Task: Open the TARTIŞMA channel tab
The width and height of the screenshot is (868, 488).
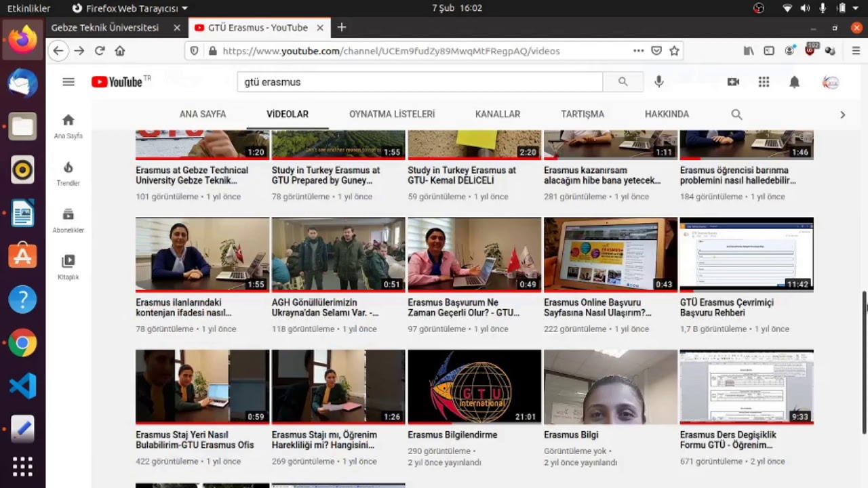Action: [x=583, y=115]
